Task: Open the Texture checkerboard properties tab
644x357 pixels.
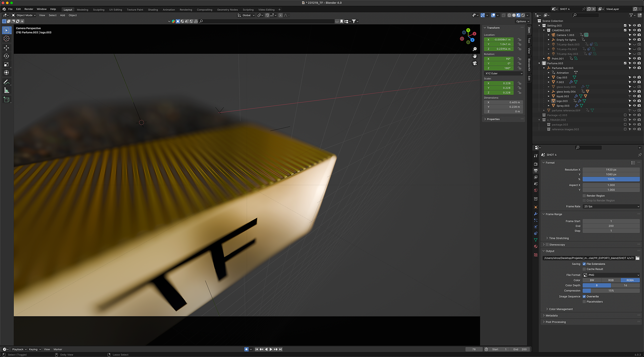Action: (536, 255)
